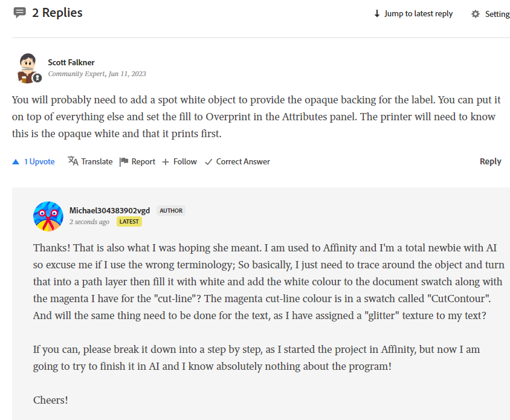
Task: Reply to Scott Falkner's comment
Action: click(490, 161)
